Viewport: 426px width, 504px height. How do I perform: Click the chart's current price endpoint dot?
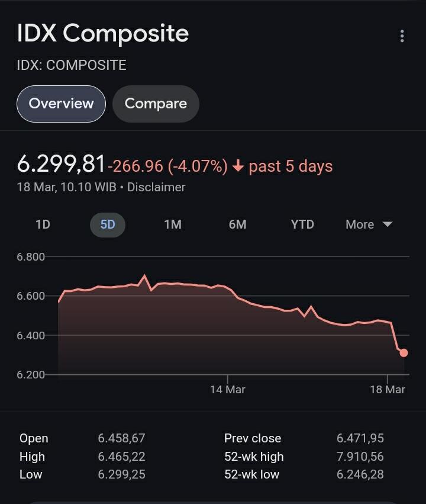404,353
